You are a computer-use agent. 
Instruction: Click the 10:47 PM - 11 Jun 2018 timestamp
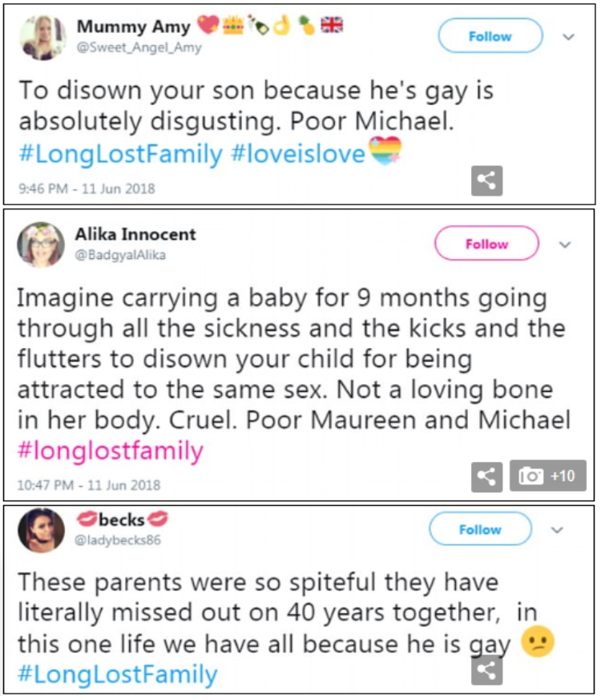pos(89,484)
